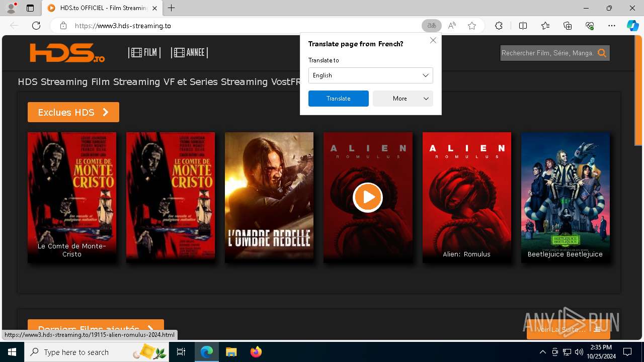Screen dimensions: 644x362
Task: Open the Favorites list icon
Action: point(545,26)
